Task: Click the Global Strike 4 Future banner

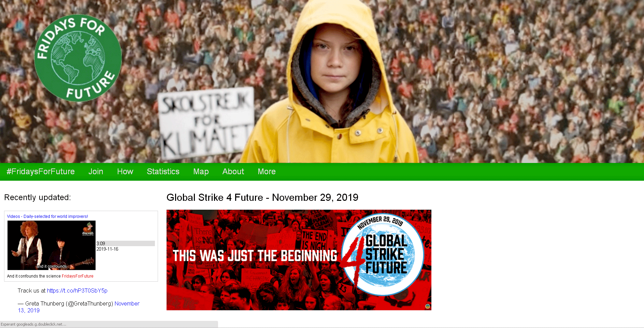Action: coord(299,260)
